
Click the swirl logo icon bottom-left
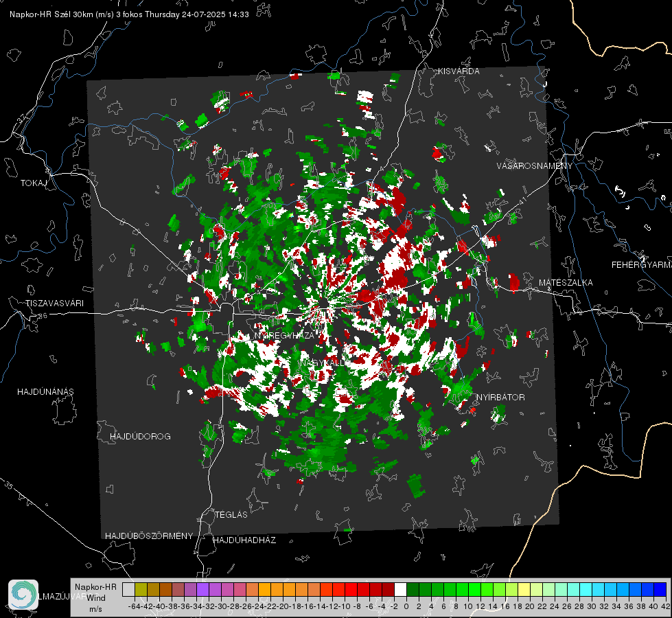coord(23,595)
